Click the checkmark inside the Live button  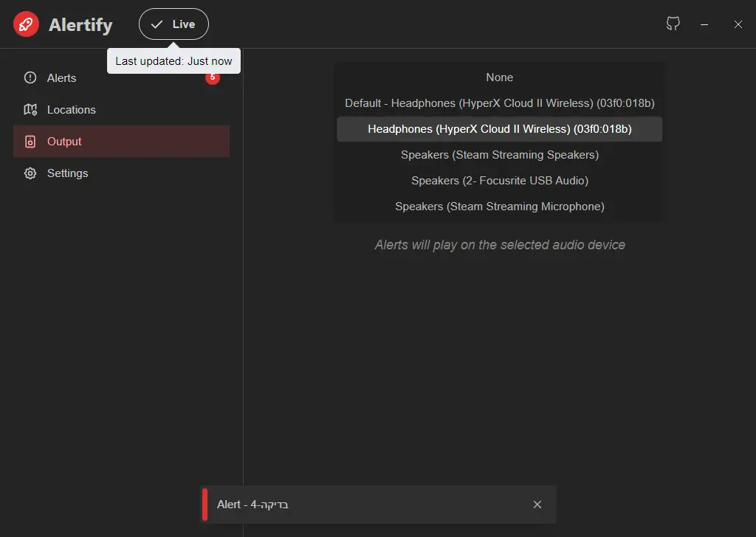(157, 24)
